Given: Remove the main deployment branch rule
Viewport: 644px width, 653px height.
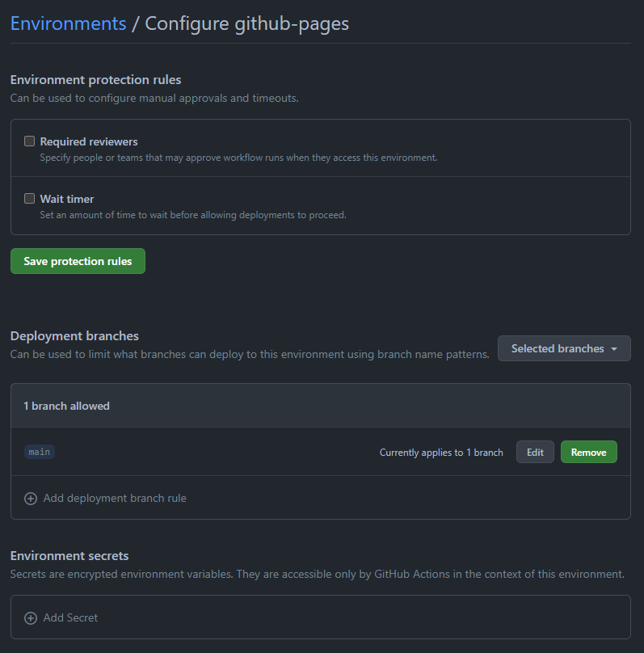Looking at the screenshot, I should (x=588, y=453).
